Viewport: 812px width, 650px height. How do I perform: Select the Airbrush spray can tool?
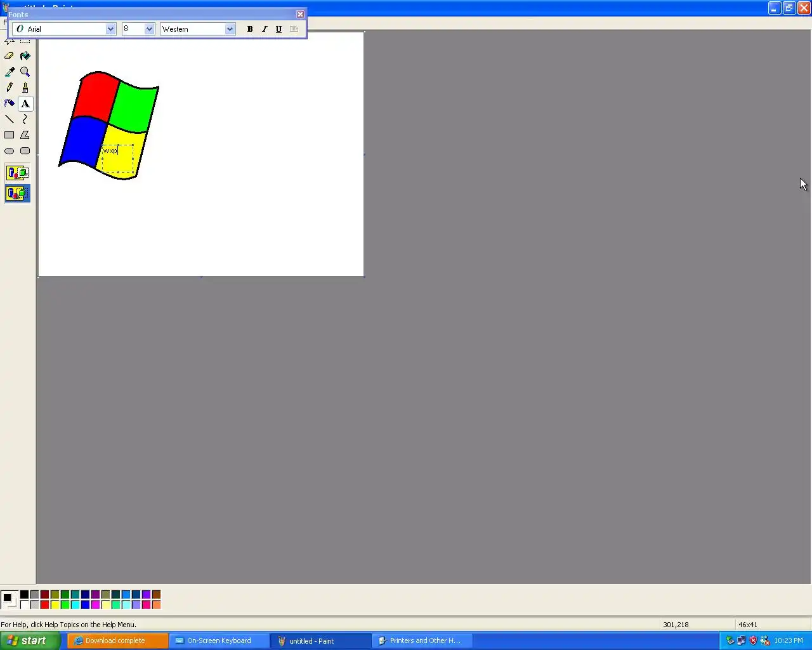pos(10,103)
